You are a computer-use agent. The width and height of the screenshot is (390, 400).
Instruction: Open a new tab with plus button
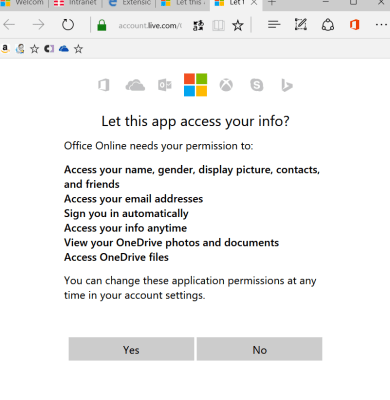pos(272,3)
